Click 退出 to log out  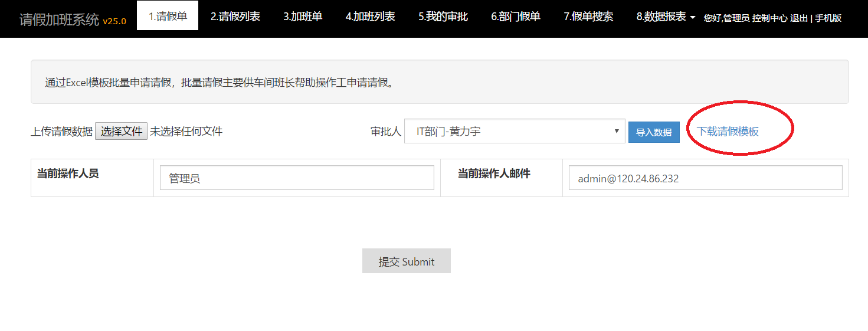pyautogui.click(x=798, y=18)
